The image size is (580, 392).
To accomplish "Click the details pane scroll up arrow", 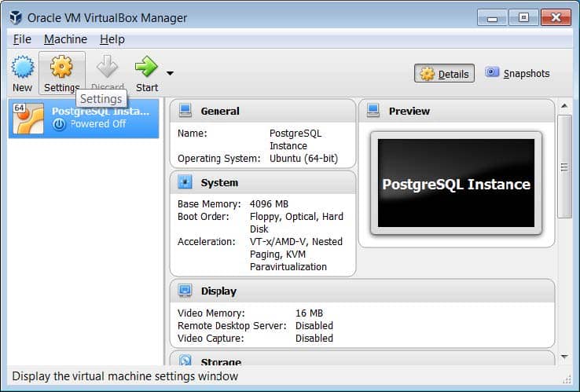I will pos(564,106).
